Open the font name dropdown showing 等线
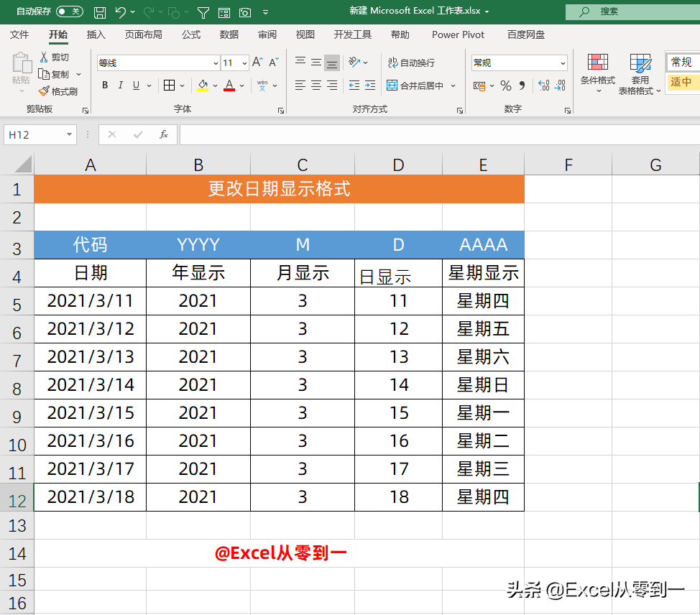Viewport: 700px width, 615px height. click(216, 63)
